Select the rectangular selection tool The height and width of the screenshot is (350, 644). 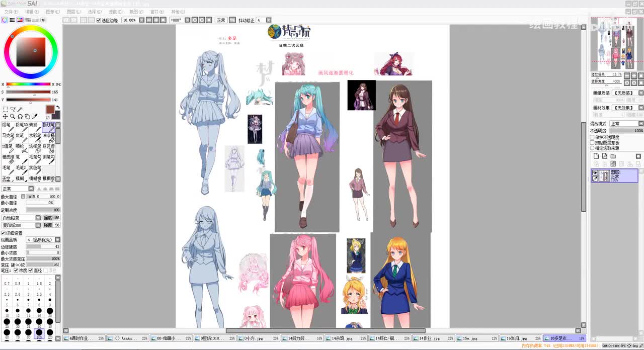pyautogui.click(x=5, y=109)
